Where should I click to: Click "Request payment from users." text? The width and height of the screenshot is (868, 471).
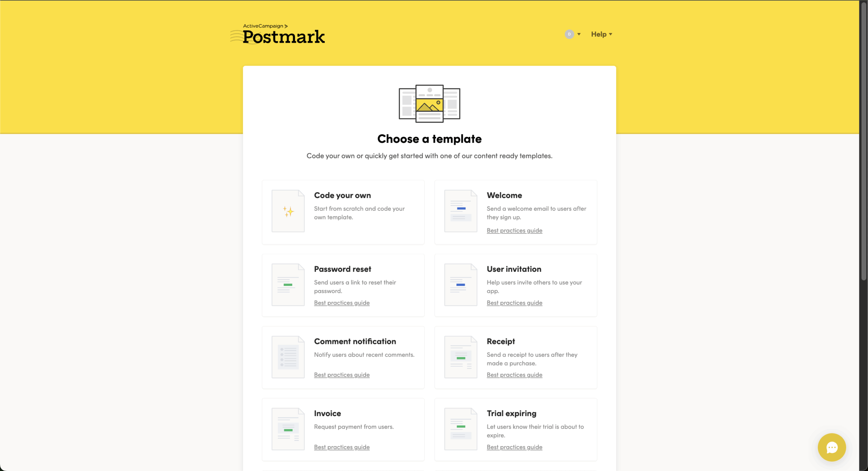[x=354, y=427]
